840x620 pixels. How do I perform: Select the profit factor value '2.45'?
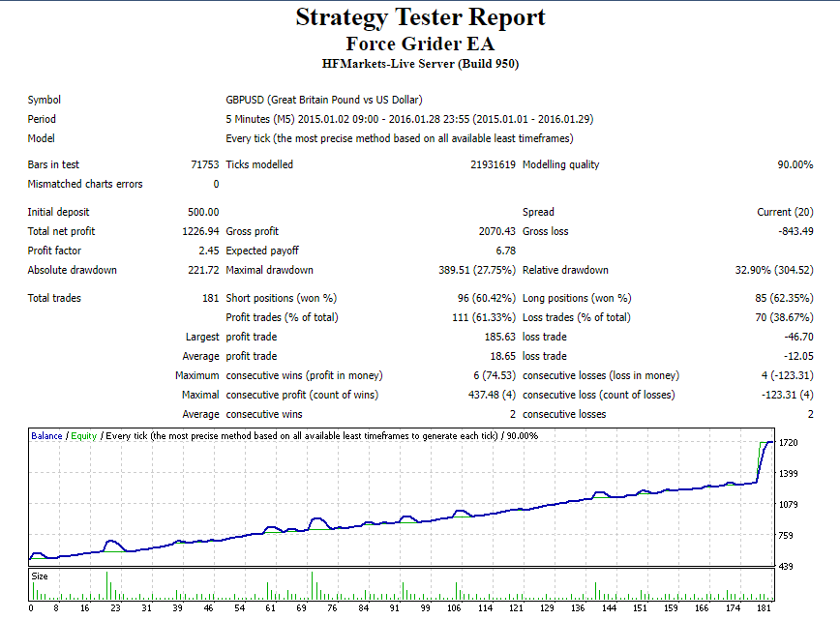[x=209, y=251]
